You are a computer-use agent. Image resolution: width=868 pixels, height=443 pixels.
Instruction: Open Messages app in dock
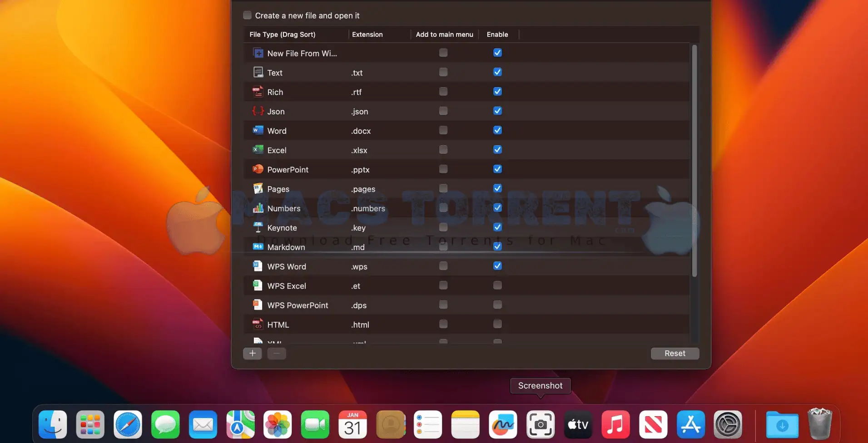(165, 425)
